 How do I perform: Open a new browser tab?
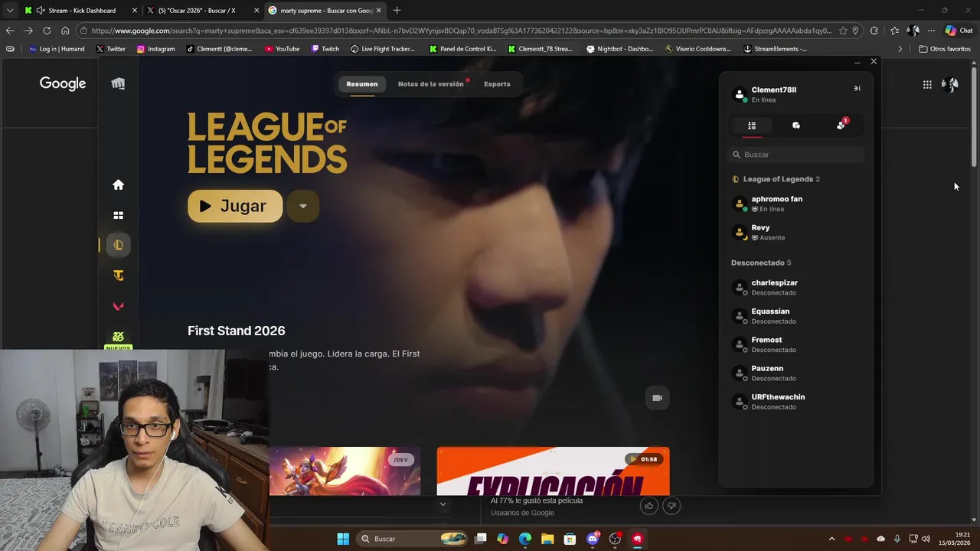click(397, 11)
